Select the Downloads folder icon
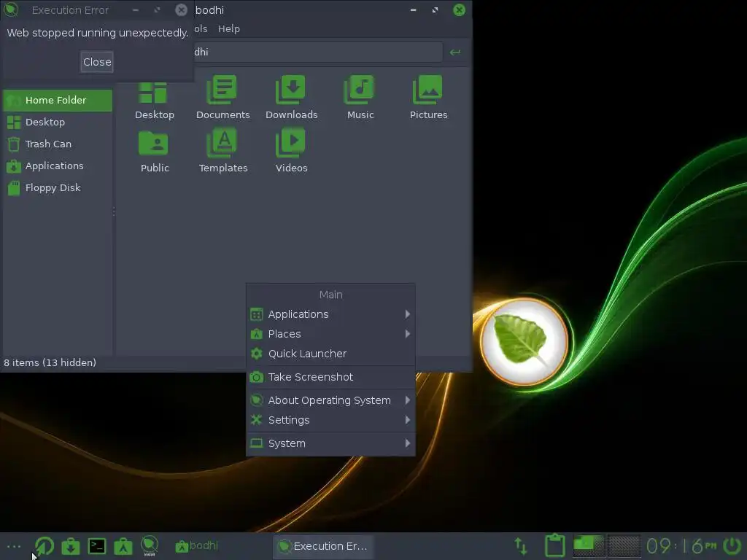Viewport: 747px width, 560px height. coord(291,98)
